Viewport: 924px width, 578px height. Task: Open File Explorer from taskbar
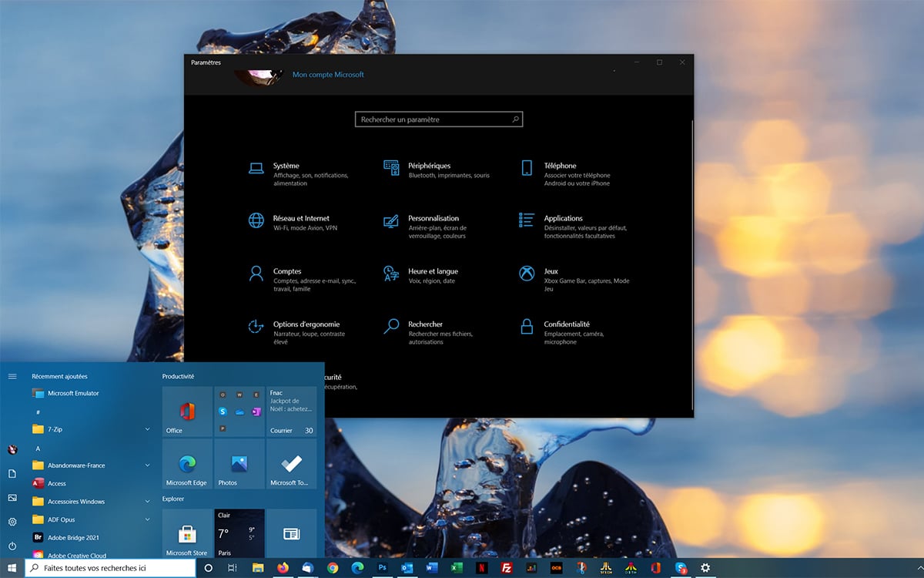tap(258, 568)
